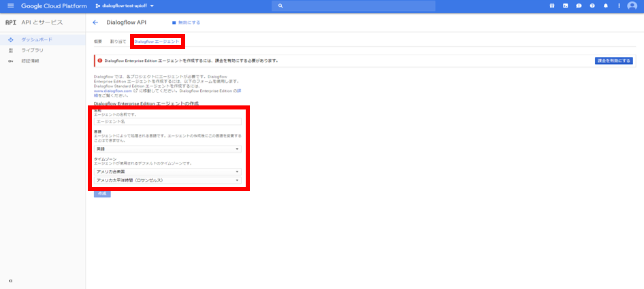This screenshot has height=289, width=644.
Task: Switch to the 概要 tab
Action: tap(98, 42)
